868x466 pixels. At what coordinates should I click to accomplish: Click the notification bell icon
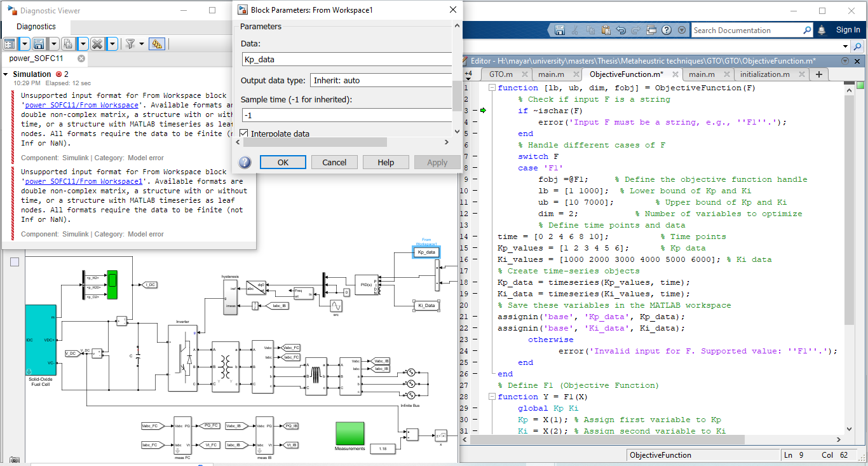pyautogui.click(x=822, y=30)
